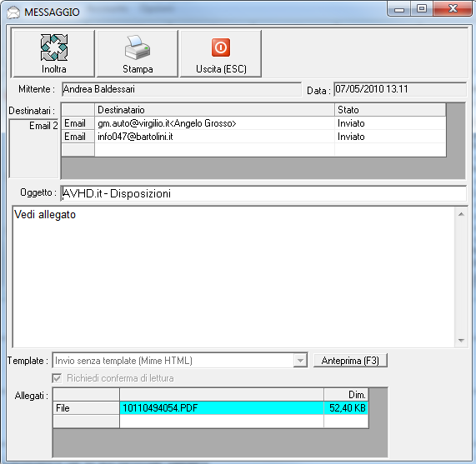Select recipient gm.auto@virgilio.it row
Viewport: 476px width, 464px height.
(253, 123)
